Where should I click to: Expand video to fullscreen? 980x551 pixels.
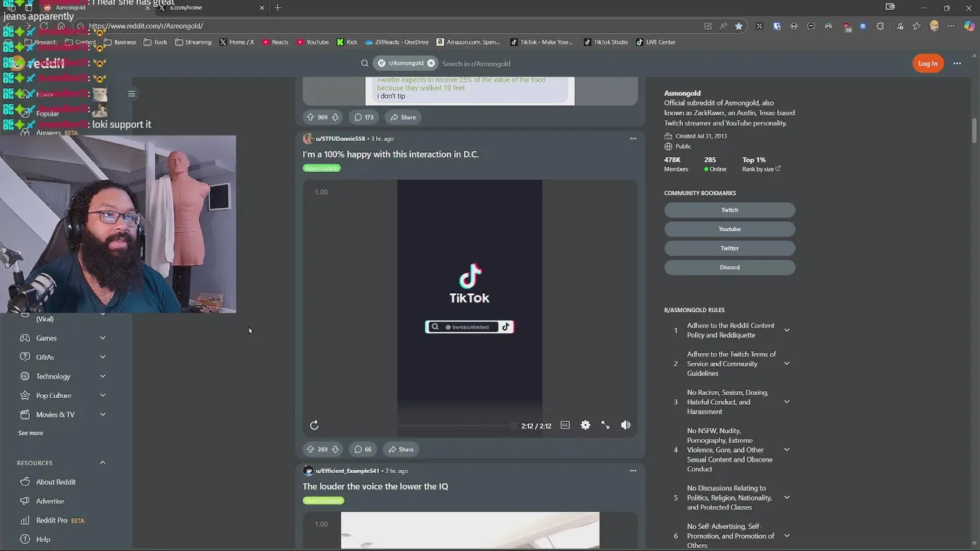pyautogui.click(x=605, y=425)
